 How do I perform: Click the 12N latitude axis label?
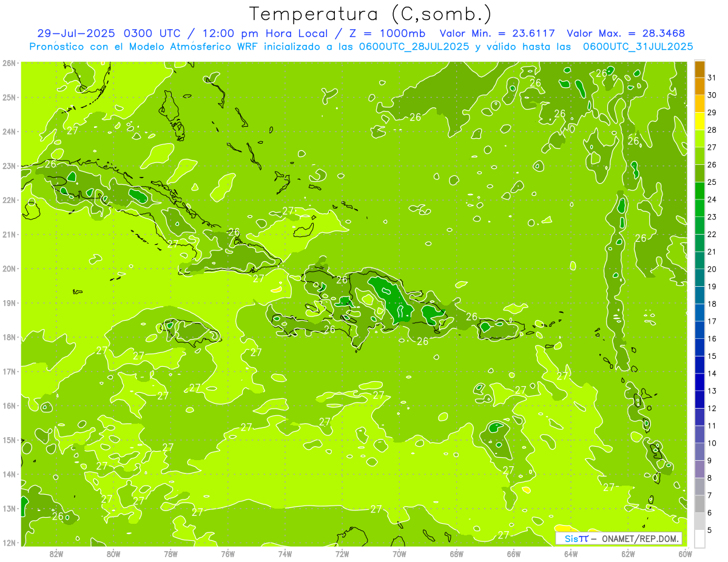(x=9, y=543)
